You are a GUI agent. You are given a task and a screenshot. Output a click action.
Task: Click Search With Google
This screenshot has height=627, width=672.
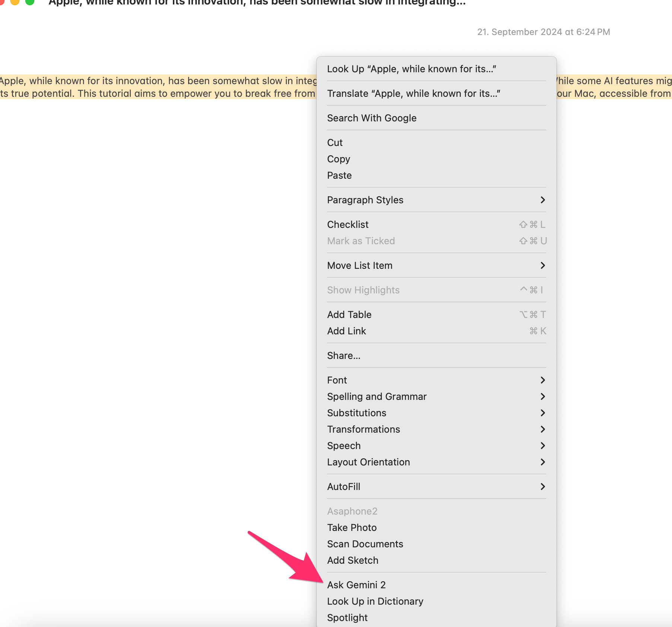click(436, 118)
